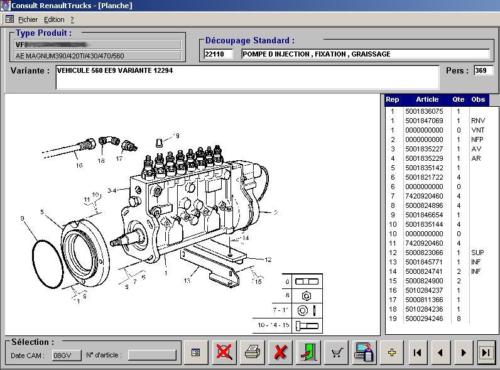Image resolution: width=500 pixels, height=370 pixels.
Task: Click the small window icon button in bottom toolbar
Action: [196, 352]
